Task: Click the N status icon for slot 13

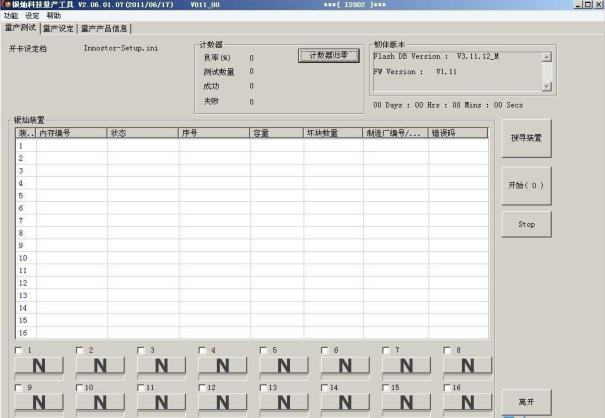Action: [x=283, y=403]
